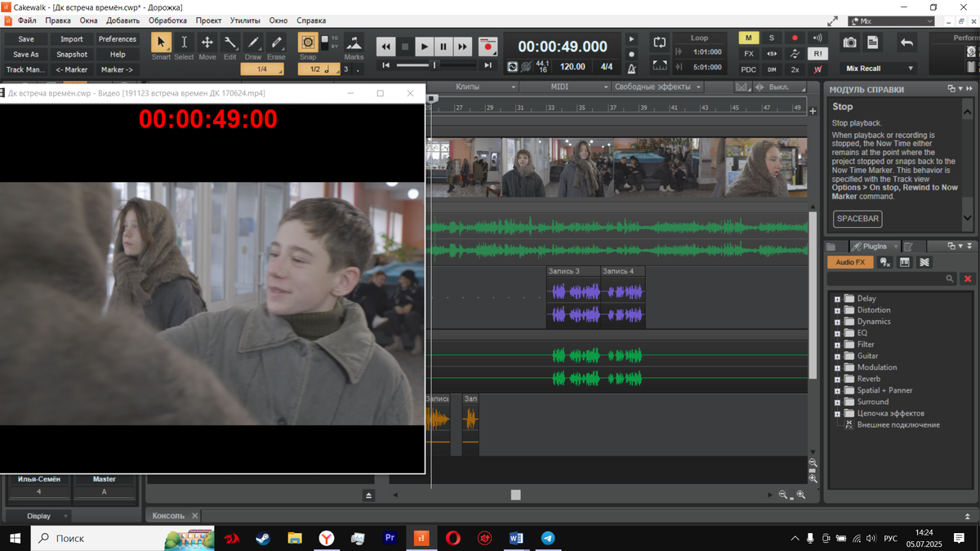Image resolution: width=980 pixels, height=551 pixels.
Task: Expand the Delay folder
Action: pyautogui.click(x=837, y=299)
